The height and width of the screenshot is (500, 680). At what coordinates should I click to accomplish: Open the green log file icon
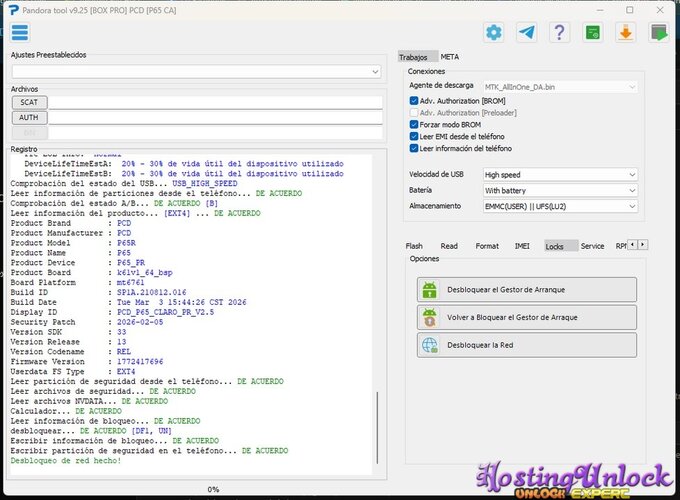click(x=592, y=33)
